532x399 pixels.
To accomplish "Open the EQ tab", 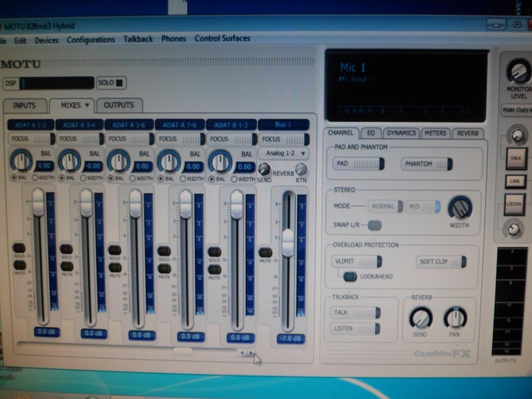I will (x=371, y=133).
